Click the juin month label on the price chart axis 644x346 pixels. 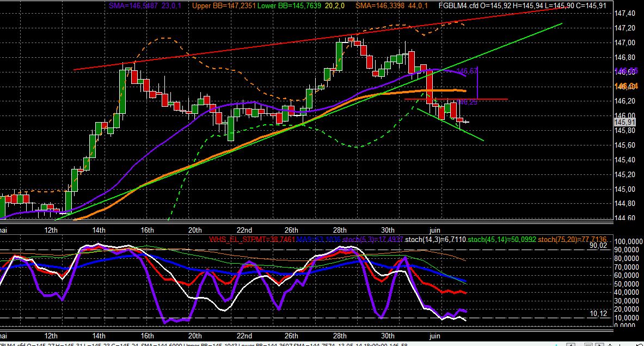434,230
